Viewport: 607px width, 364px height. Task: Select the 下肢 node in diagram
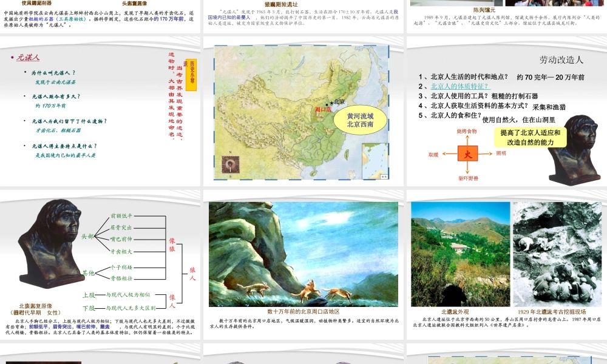[x=89, y=308]
